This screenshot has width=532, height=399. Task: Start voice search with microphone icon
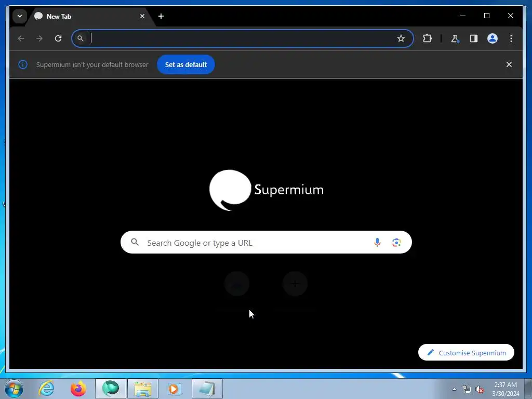tap(377, 242)
